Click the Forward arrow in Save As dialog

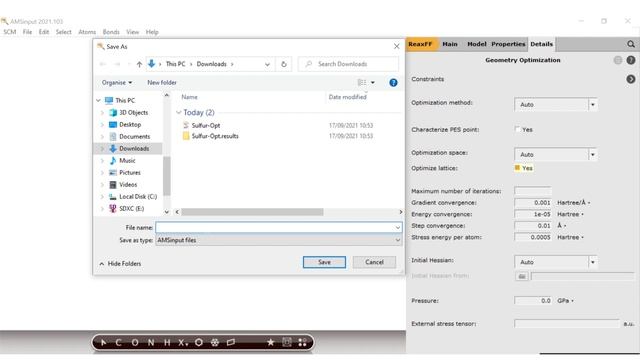pyautogui.click(x=117, y=64)
